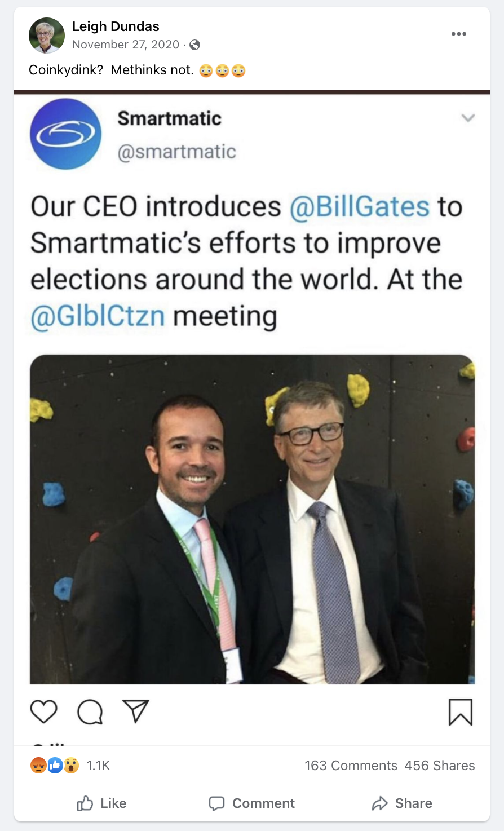Open the Leigh Dundas profile name link
The height and width of the screenshot is (831, 504).
tap(116, 26)
